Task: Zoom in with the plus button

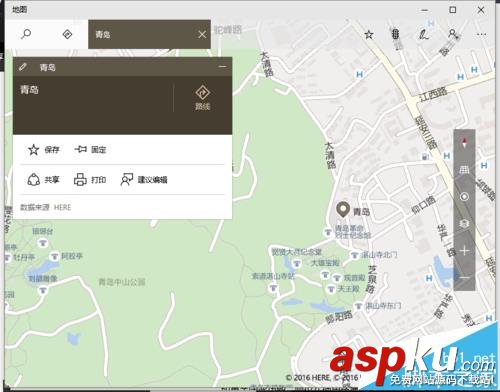Action: click(464, 251)
